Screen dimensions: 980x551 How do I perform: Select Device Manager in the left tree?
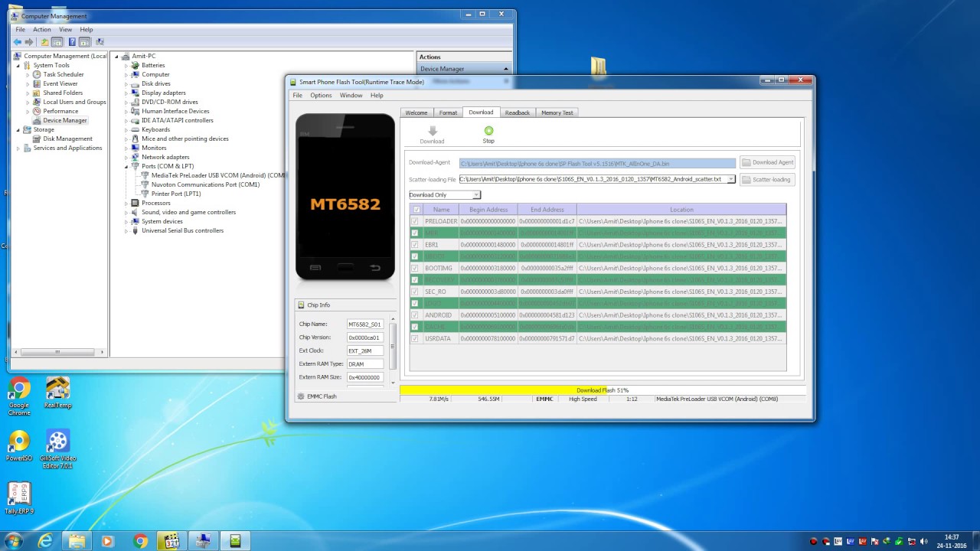coord(65,120)
